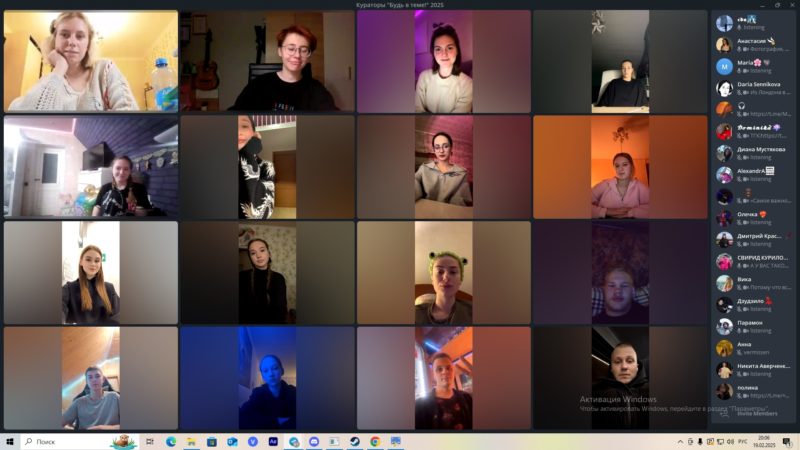Click the taskbar clock and date
The image size is (800, 450).
[765, 441]
